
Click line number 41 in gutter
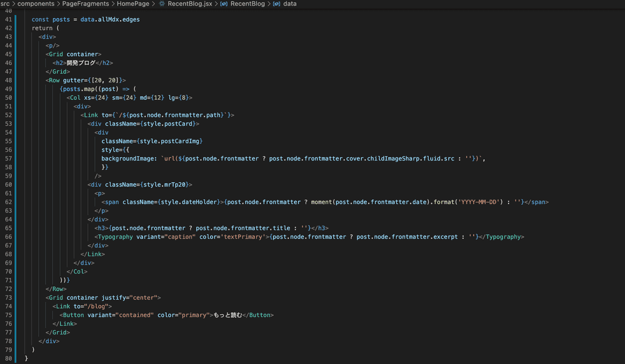8,19
